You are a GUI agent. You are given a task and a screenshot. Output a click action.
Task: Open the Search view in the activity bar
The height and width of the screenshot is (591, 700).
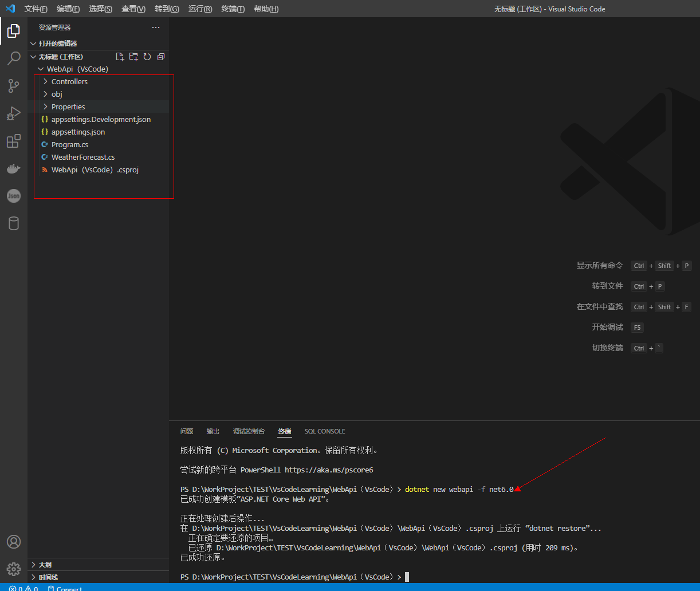click(x=14, y=58)
